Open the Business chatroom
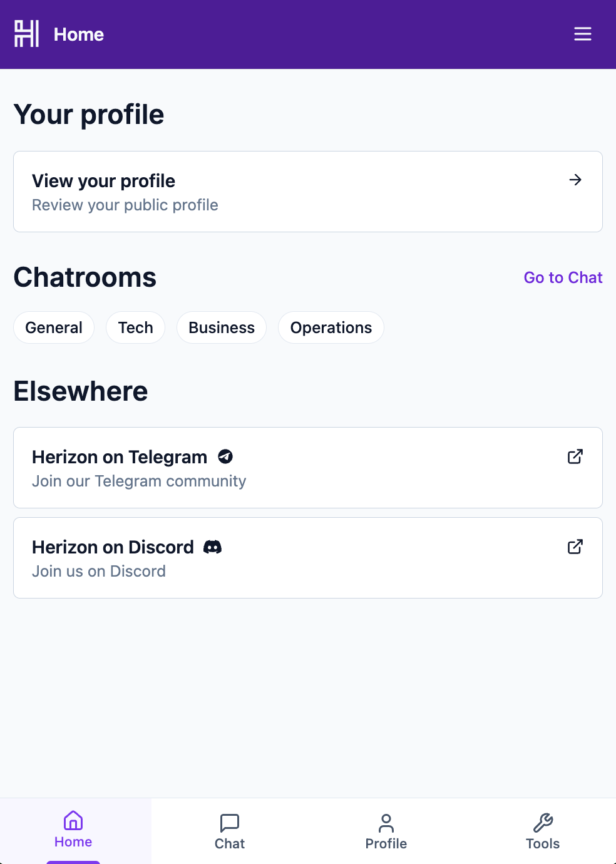The height and width of the screenshot is (864, 616). tap(222, 327)
